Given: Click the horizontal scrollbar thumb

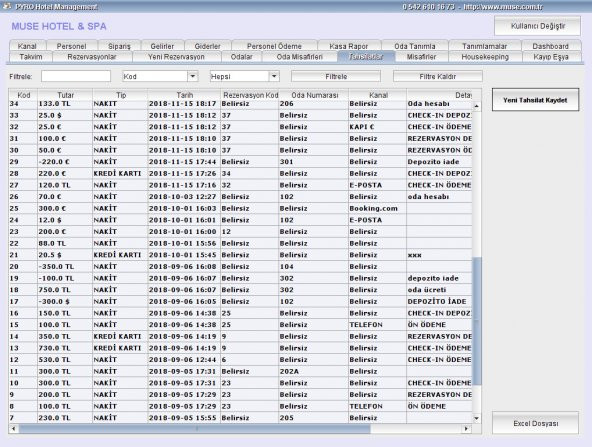Looking at the screenshot, I should [194, 429].
